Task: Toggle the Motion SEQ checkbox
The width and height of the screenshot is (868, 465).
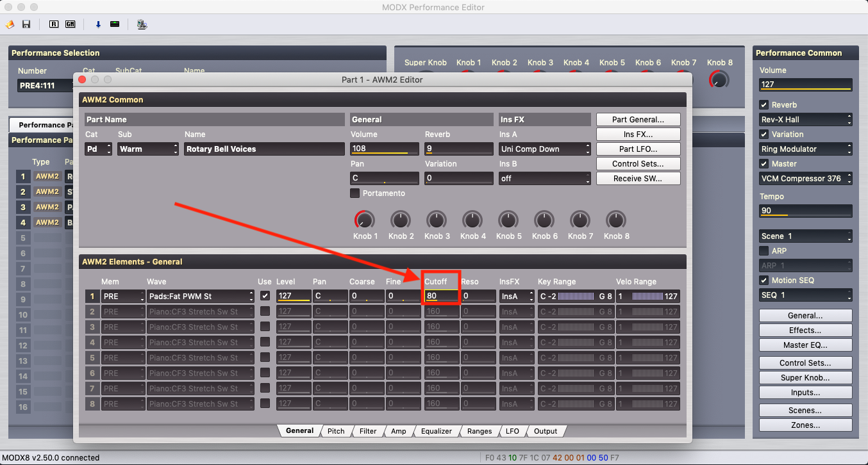Action: pos(764,281)
